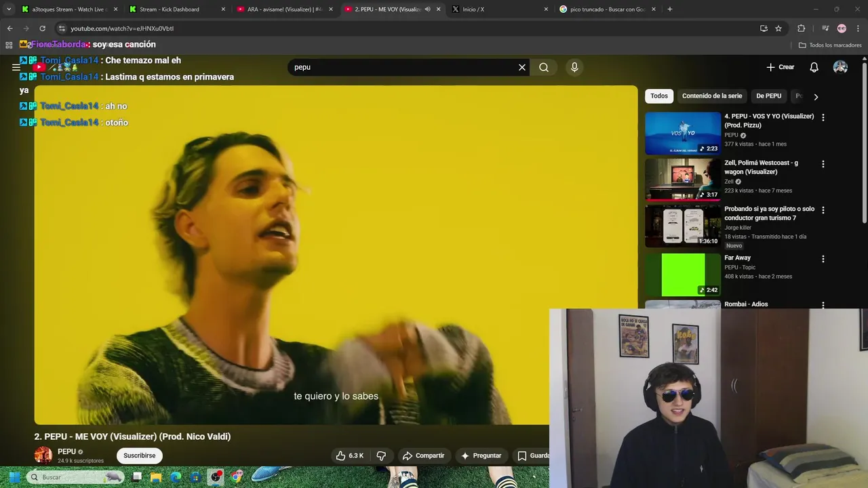This screenshot has width=868, height=488.
Task: Mute the PEPU - ME VOY tab audio
Action: [x=427, y=9]
